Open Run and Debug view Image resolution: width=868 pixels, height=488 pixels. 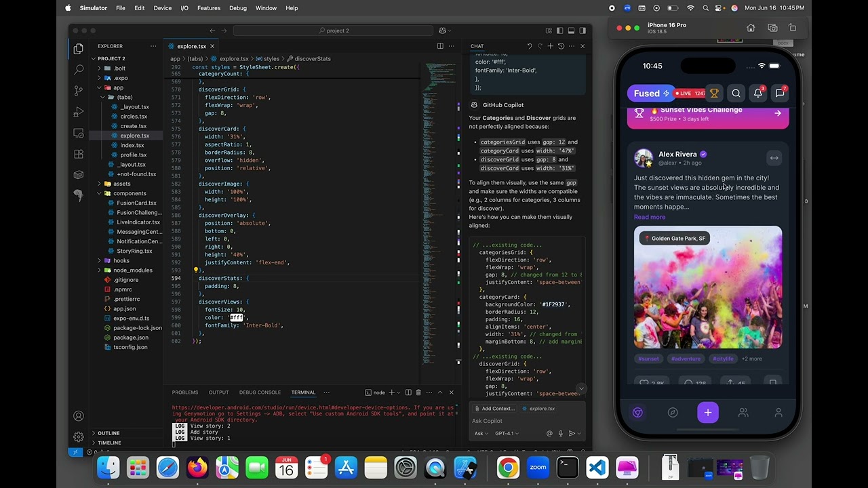click(x=79, y=111)
